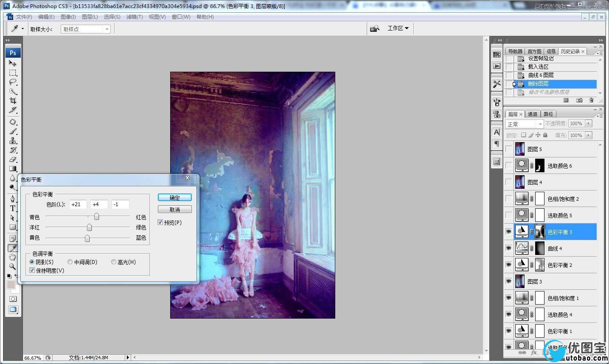This screenshot has height=364, width=609.
Task: Switch to the 通道 channels tab
Action: click(533, 114)
